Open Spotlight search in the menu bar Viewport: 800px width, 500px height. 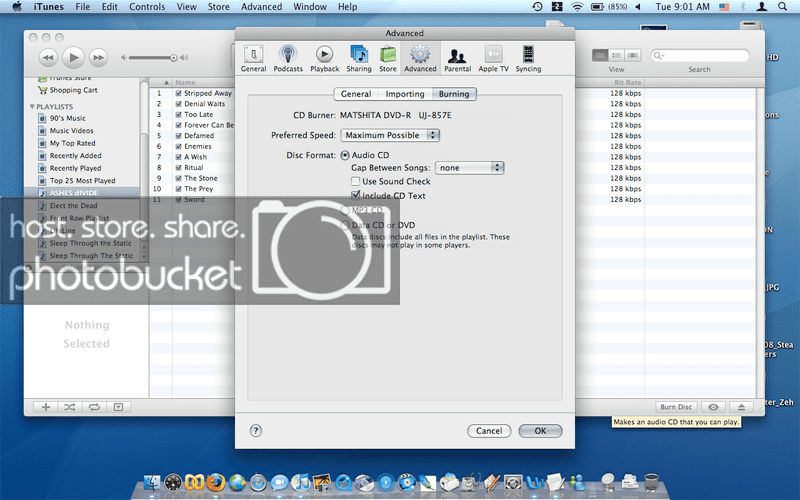(x=782, y=7)
